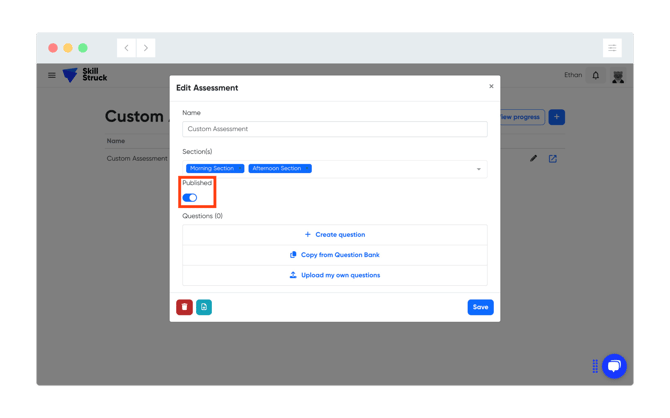Click the Save button
The width and height of the screenshot is (670, 418).
pyautogui.click(x=480, y=307)
